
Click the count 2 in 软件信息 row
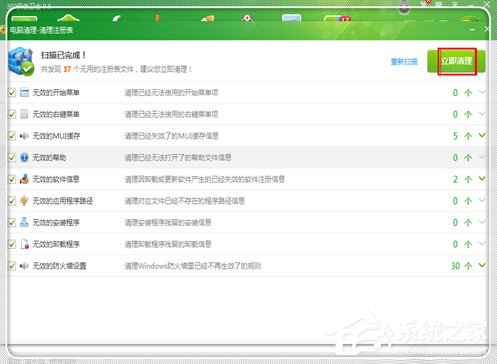click(455, 179)
